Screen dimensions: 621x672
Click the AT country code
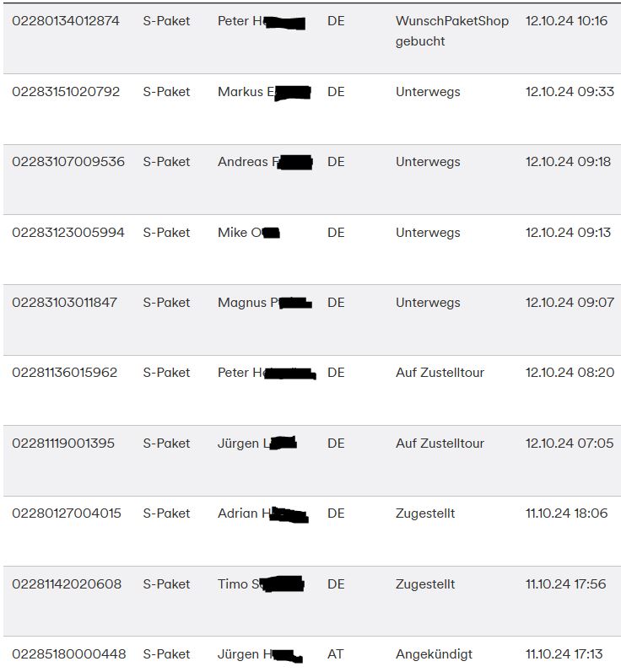click(336, 654)
